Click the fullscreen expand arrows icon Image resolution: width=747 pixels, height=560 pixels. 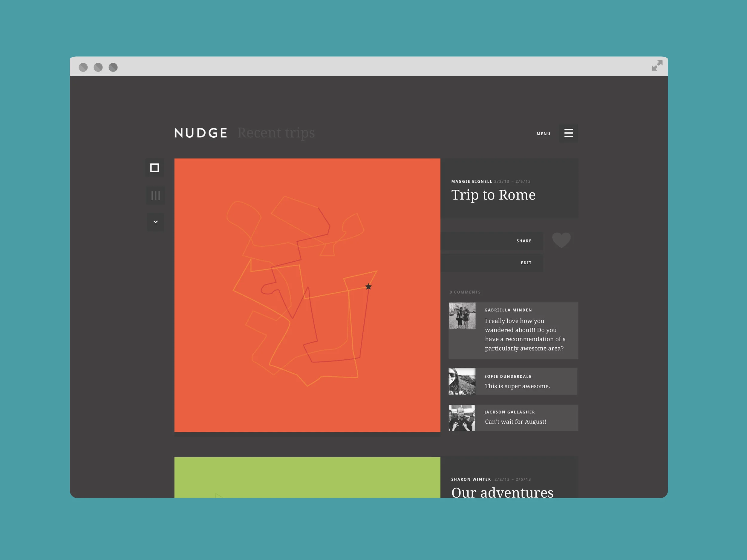tap(657, 65)
